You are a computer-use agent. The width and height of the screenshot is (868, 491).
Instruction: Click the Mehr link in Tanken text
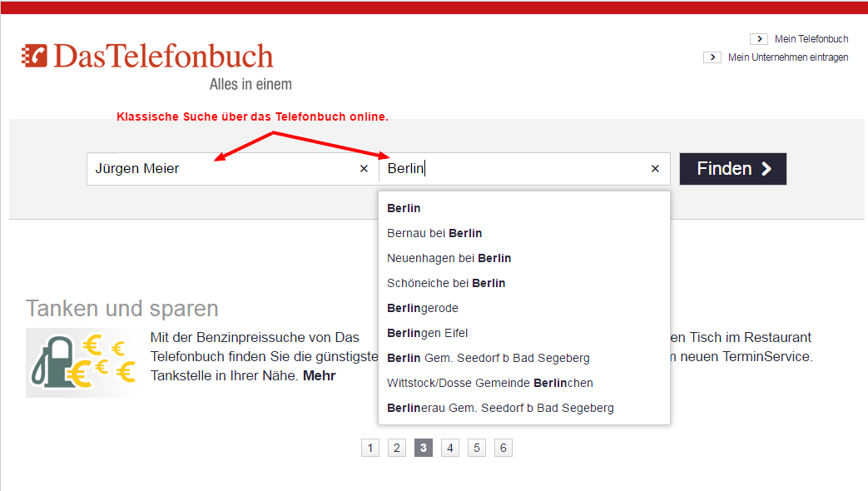pos(320,376)
